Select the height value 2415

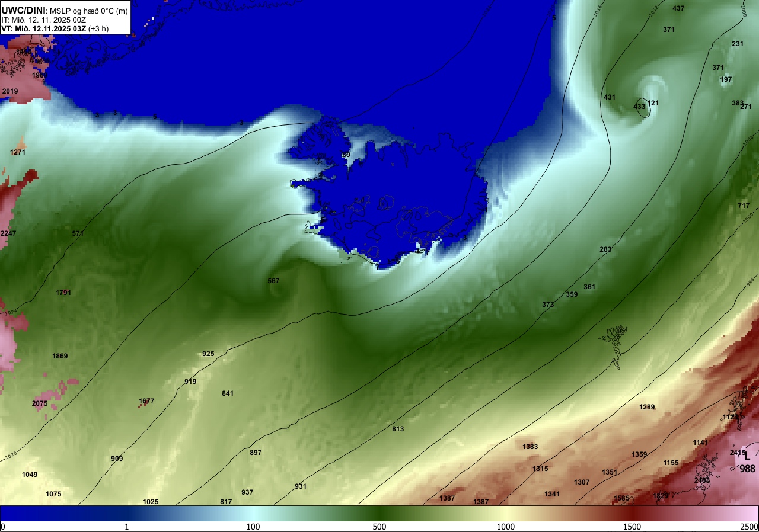(x=738, y=453)
